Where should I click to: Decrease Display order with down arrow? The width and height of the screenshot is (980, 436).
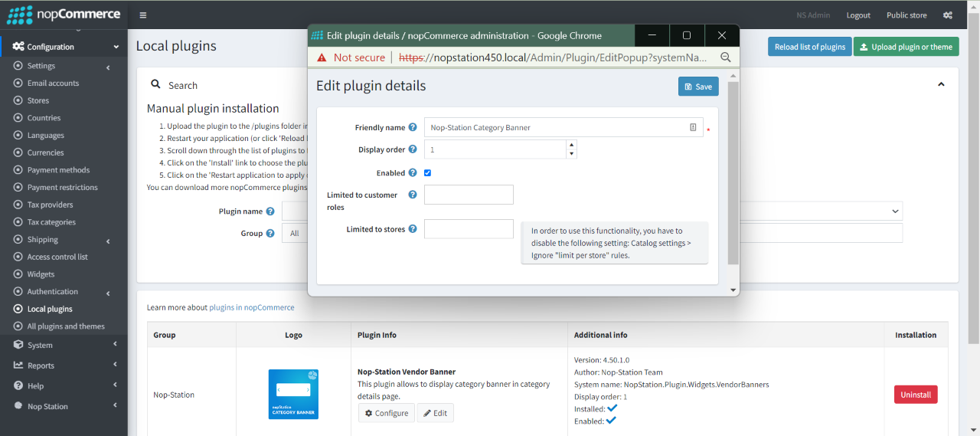click(571, 154)
